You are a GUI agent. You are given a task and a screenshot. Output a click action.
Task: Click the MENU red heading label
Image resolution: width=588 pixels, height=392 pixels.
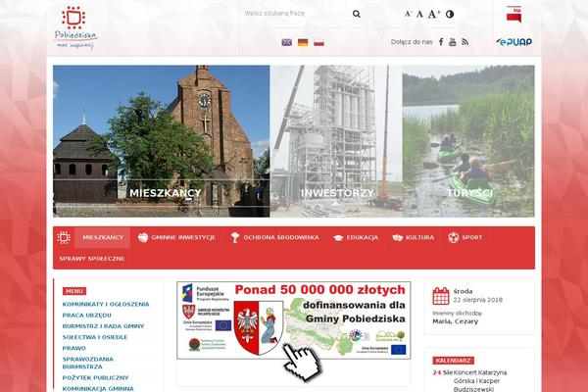[x=74, y=291]
